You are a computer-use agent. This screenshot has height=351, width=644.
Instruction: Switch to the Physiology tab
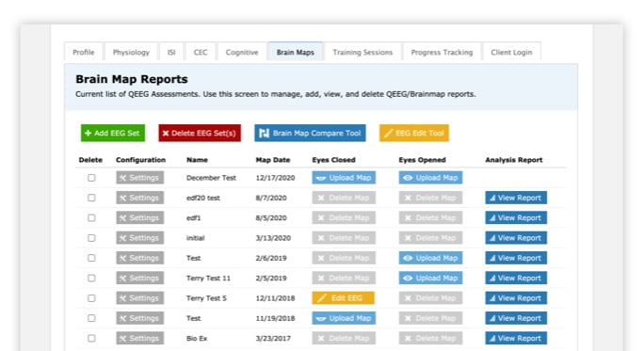131,53
